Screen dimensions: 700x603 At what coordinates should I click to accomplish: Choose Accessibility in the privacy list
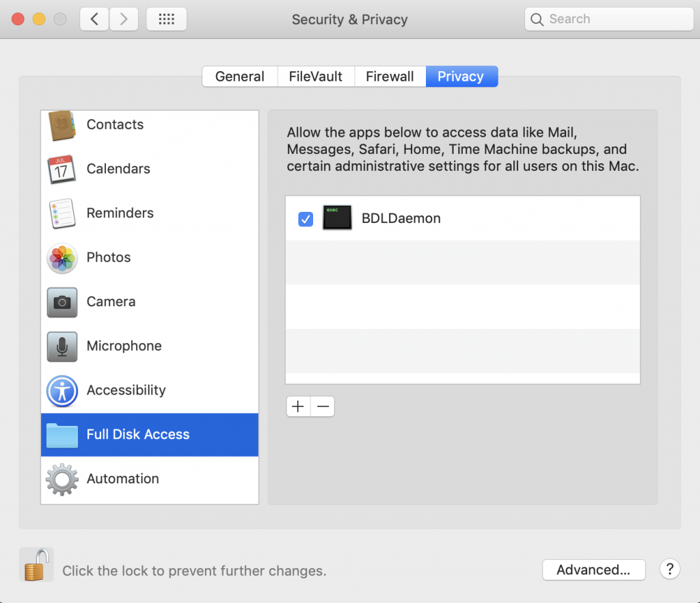tap(150, 390)
